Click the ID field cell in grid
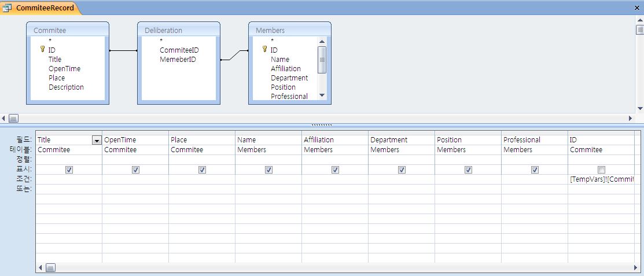Viewport: 644px width, 276px height. tap(601, 140)
